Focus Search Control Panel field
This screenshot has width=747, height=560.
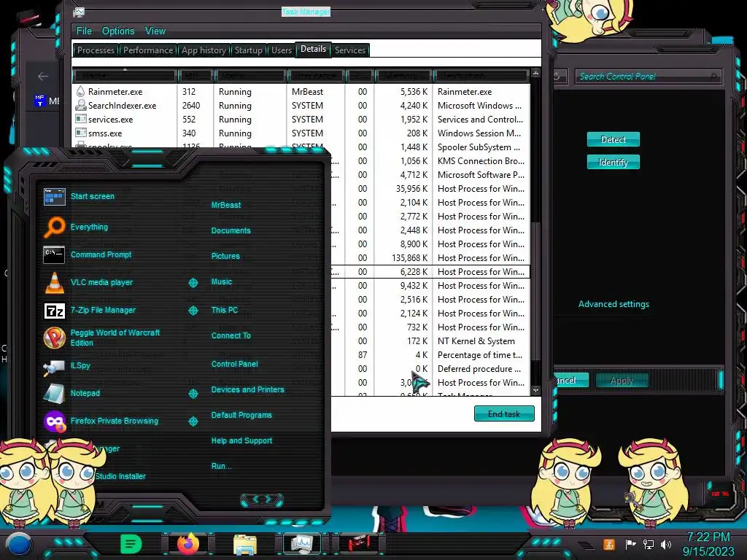click(x=648, y=76)
